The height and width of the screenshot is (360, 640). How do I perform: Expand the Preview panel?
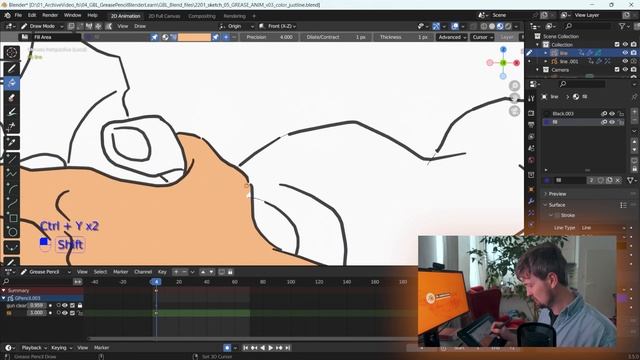click(557, 194)
